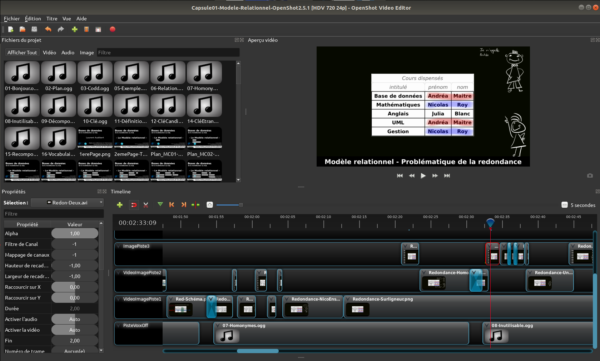Open menu arrow of 07-Homonymes.ogg clip
Screen dimensions: 600x361
click(x=218, y=326)
